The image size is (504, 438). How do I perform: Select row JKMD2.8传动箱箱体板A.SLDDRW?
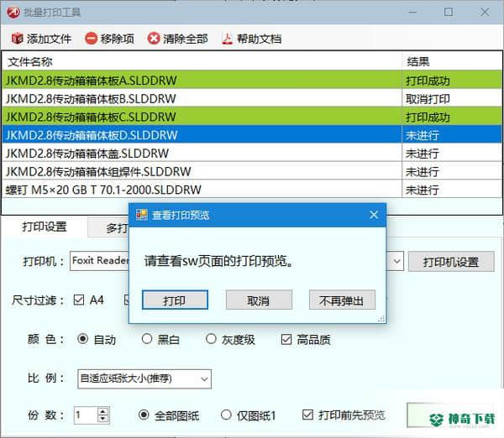click(252, 81)
